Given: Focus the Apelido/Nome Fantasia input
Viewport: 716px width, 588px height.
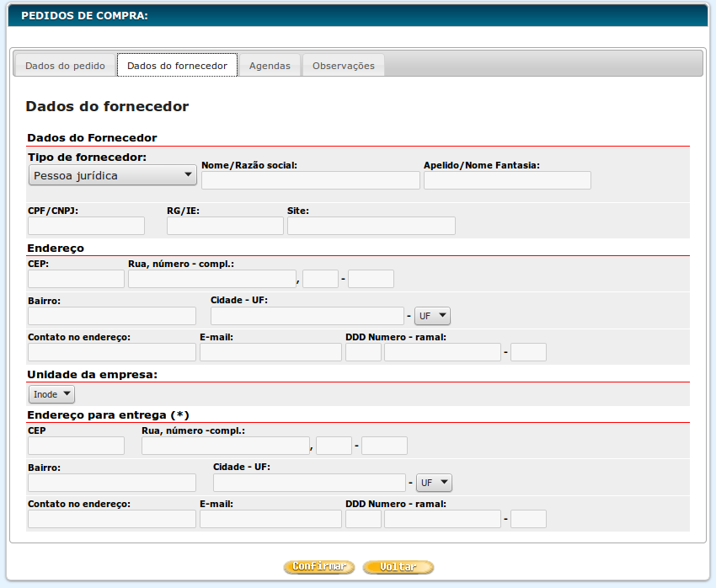Looking at the screenshot, I should (x=507, y=180).
